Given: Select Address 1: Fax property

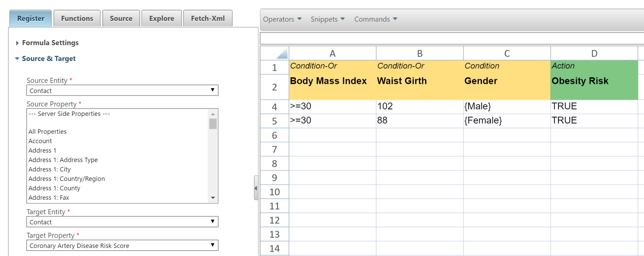Looking at the screenshot, I should tap(118, 198).
